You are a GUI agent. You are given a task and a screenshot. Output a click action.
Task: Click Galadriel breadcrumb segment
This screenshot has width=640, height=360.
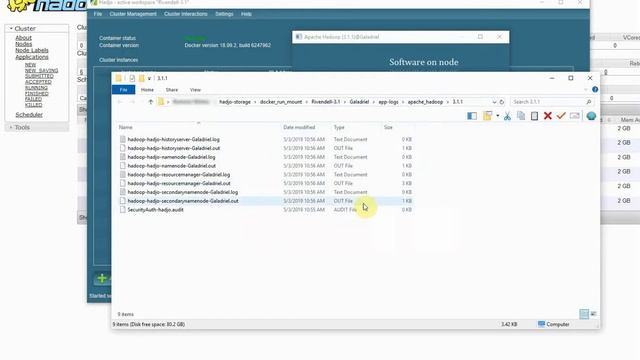coord(359,102)
